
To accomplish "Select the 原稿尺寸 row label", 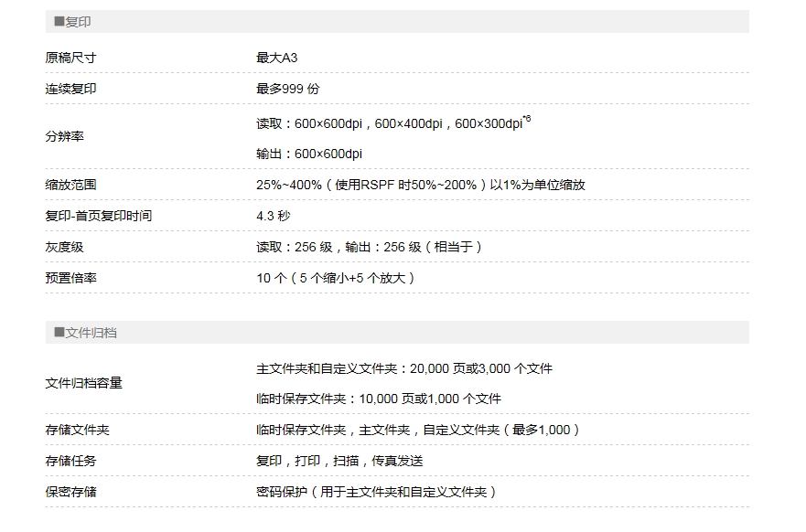I will [70, 58].
